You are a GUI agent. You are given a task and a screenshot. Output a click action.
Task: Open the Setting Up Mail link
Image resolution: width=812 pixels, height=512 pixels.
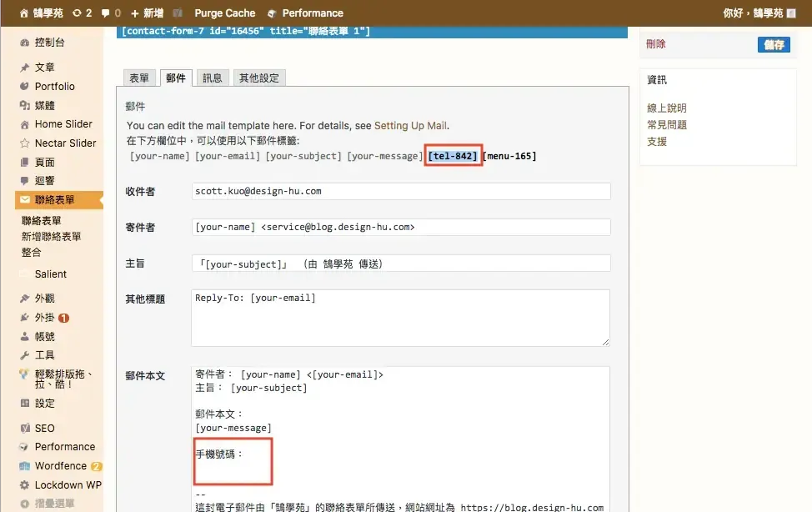coord(411,125)
